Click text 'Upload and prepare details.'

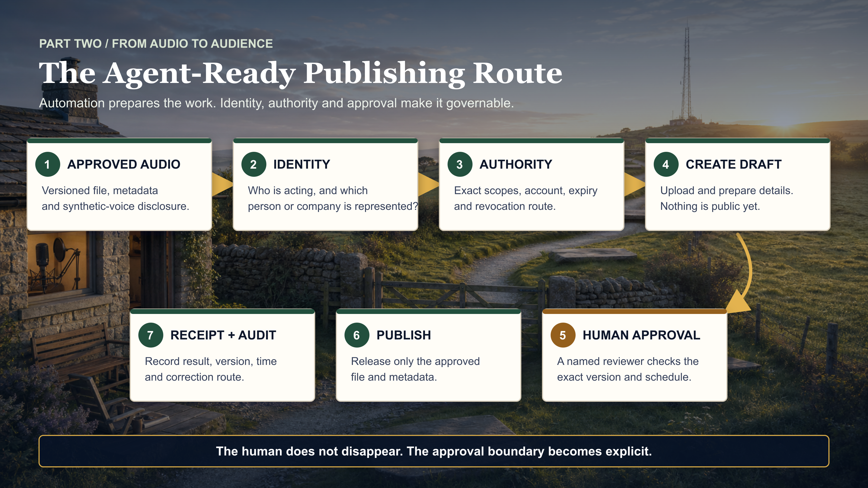coord(727,191)
